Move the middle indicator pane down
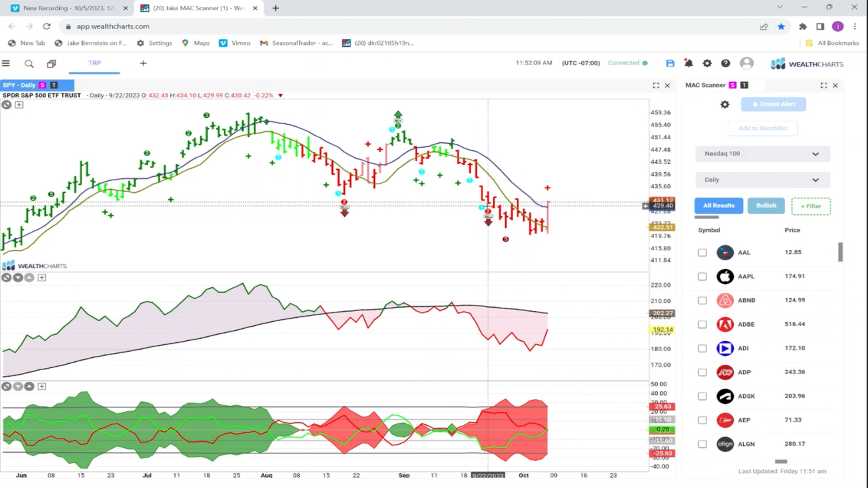868x488 pixels. point(18,277)
